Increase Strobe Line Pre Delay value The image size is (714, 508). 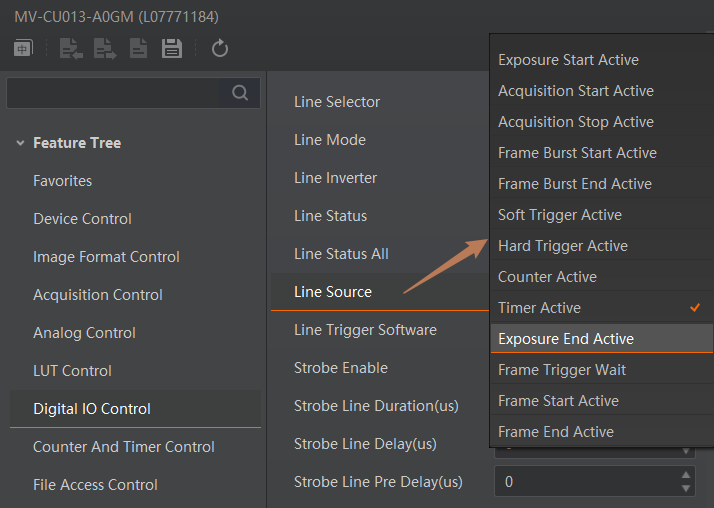[x=685, y=476]
